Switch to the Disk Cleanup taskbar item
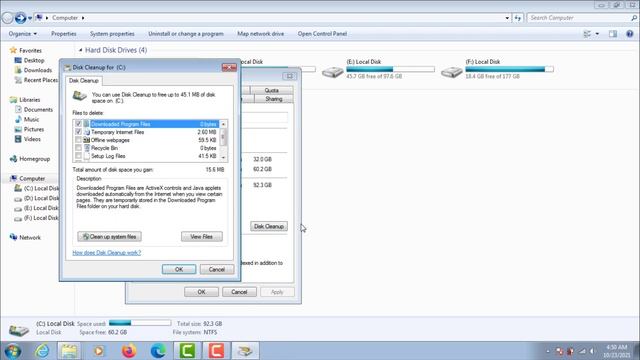Screen dimensions: 640x360 [x=245, y=351]
